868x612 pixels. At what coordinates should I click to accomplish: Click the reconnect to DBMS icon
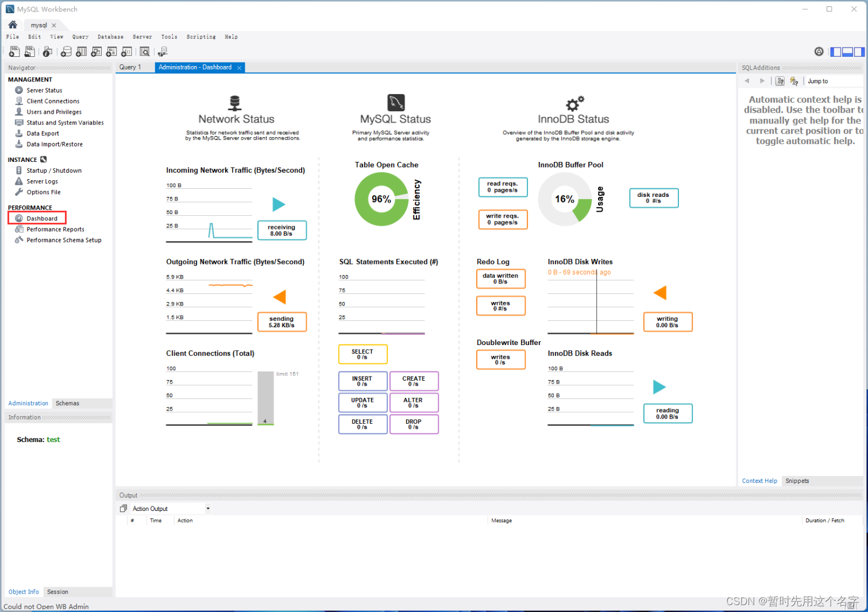[163, 52]
